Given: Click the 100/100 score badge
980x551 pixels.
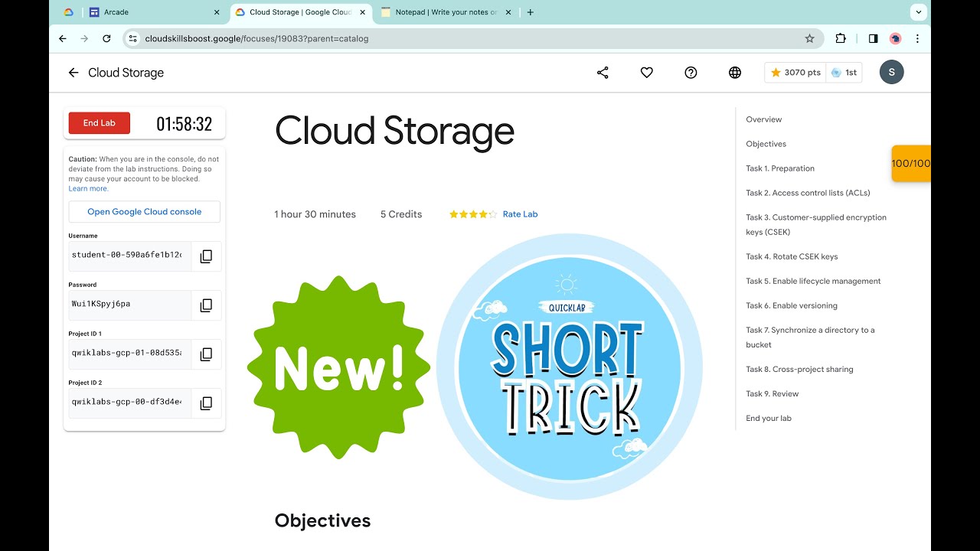Looking at the screenshot, I should pyautogui.click(x=911, y=164).
